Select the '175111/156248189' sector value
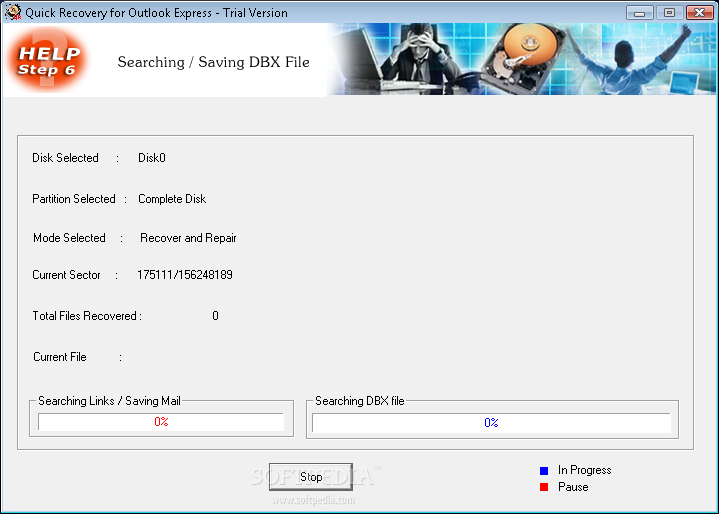Image resolution: width=719 pixels, height=514 pixels. (x=185, y=275)
